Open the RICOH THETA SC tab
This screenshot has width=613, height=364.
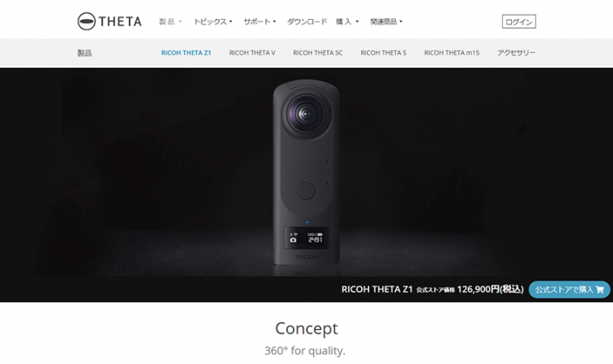click(318, 53)
